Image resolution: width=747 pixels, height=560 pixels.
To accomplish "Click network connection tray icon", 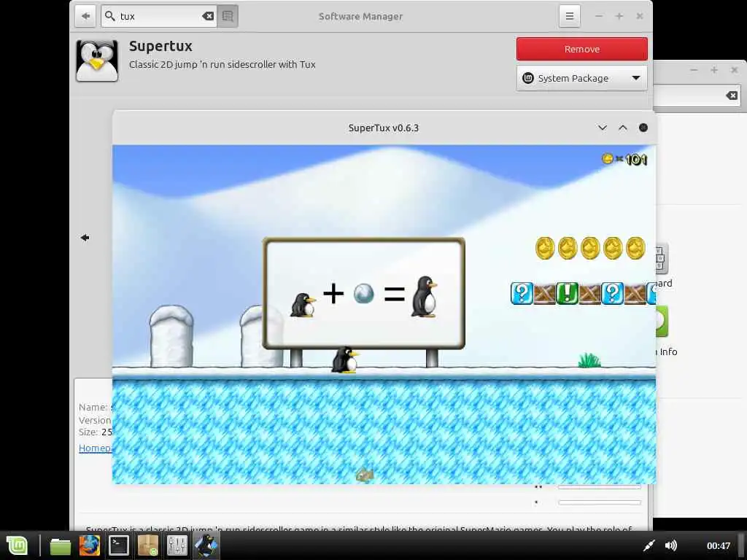I will (649, 545).
